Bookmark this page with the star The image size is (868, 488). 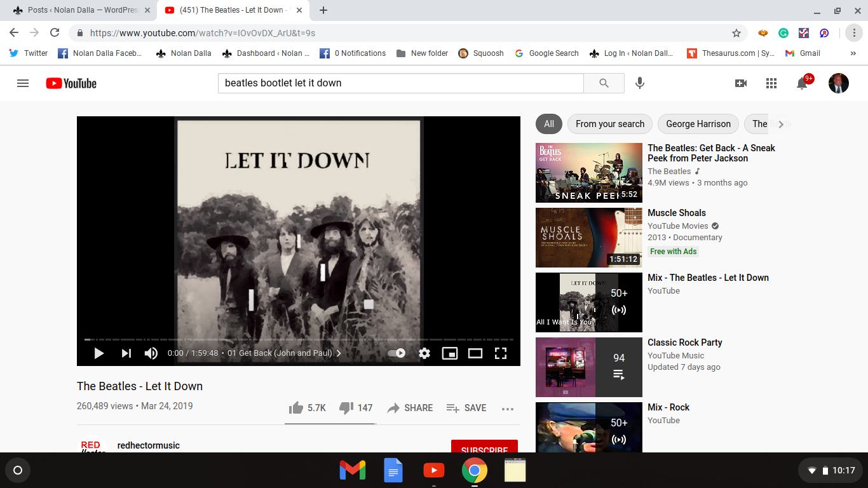click(736, 33)
